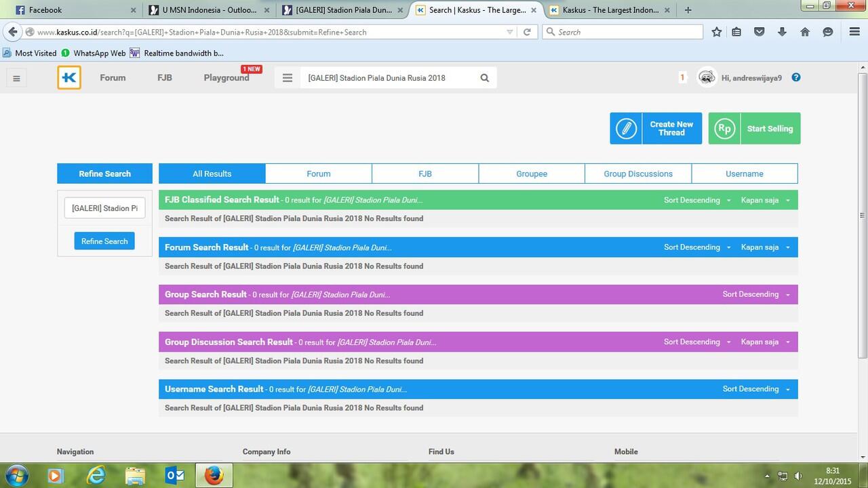Switch to the Username results tab

click(745, 174)
